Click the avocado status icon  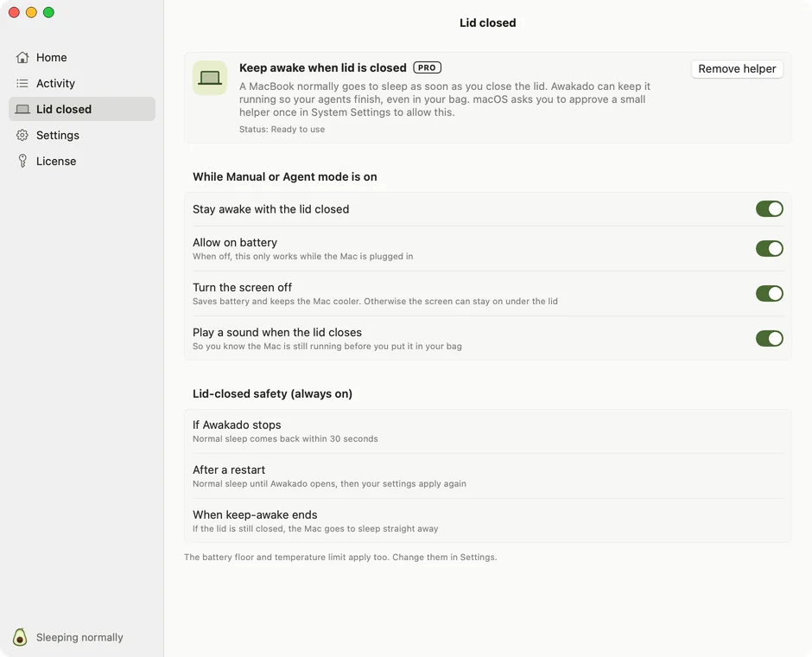[20, 637]
